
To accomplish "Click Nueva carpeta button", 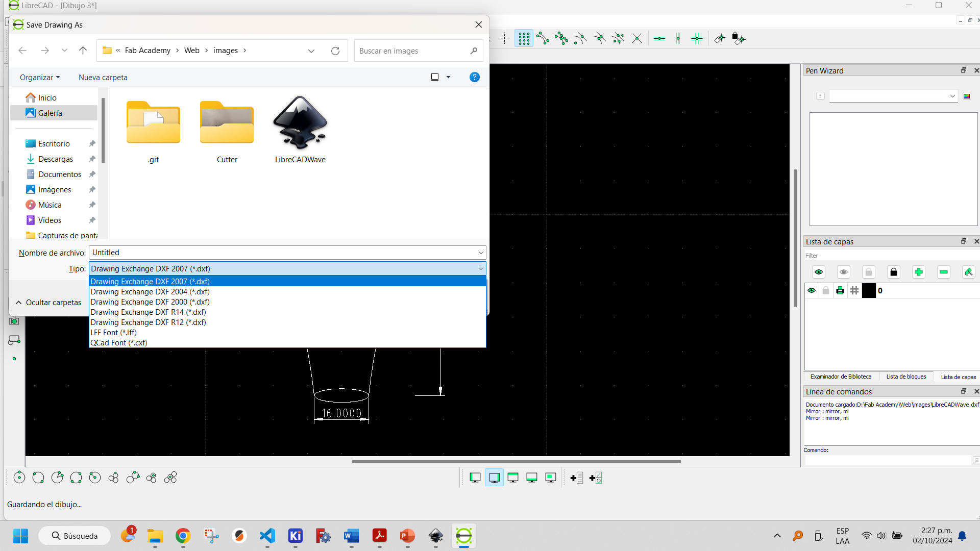I will click(x=103, y=78).
